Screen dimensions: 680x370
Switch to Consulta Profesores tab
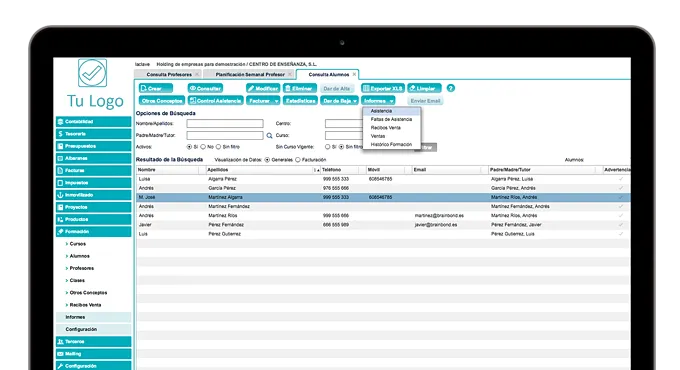pyautogui.click(x=169, y=75)
